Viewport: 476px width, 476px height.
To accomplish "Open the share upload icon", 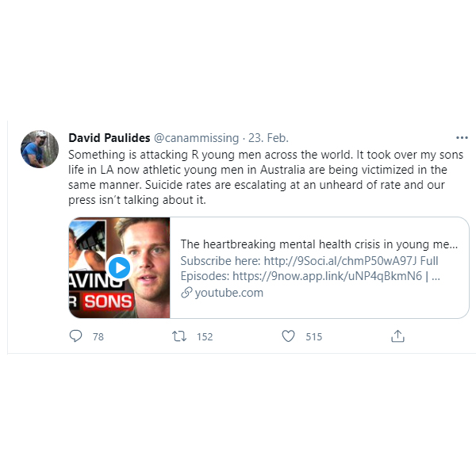I will 397,336.
